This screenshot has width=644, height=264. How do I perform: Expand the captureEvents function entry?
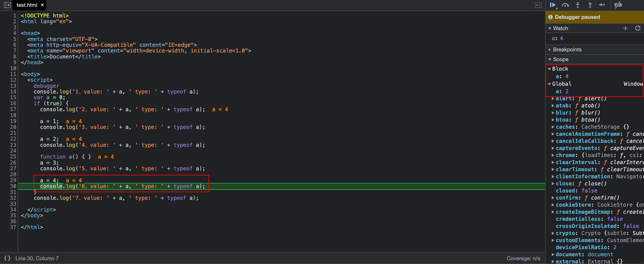[553, 148]
